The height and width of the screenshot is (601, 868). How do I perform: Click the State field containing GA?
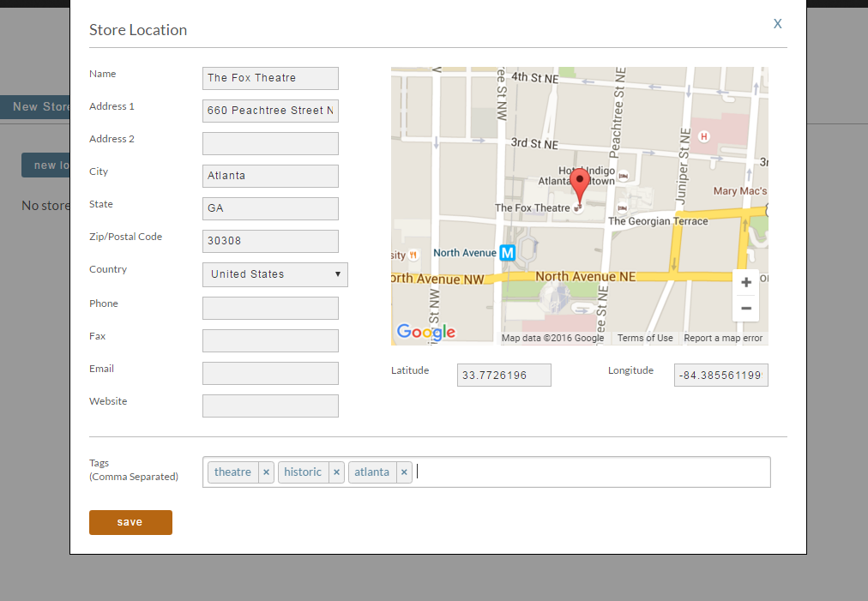tap(270, 208)
